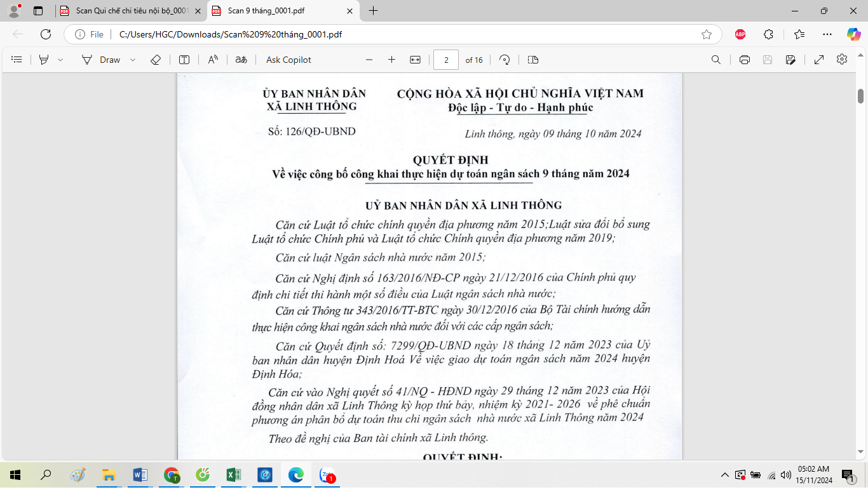Open the Favorites list icon
This screenshot has height=499, width=868.
tap(799, 34)
